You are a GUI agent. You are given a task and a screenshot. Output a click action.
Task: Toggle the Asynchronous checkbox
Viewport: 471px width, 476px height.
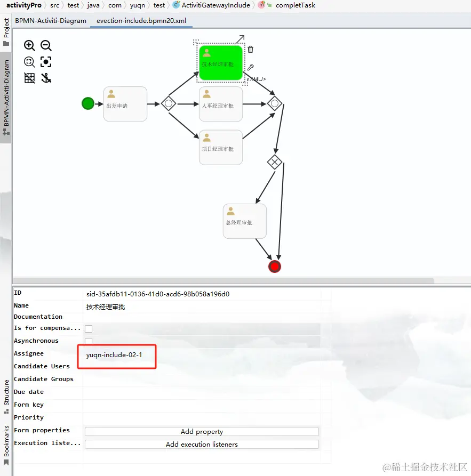(89, 341)
